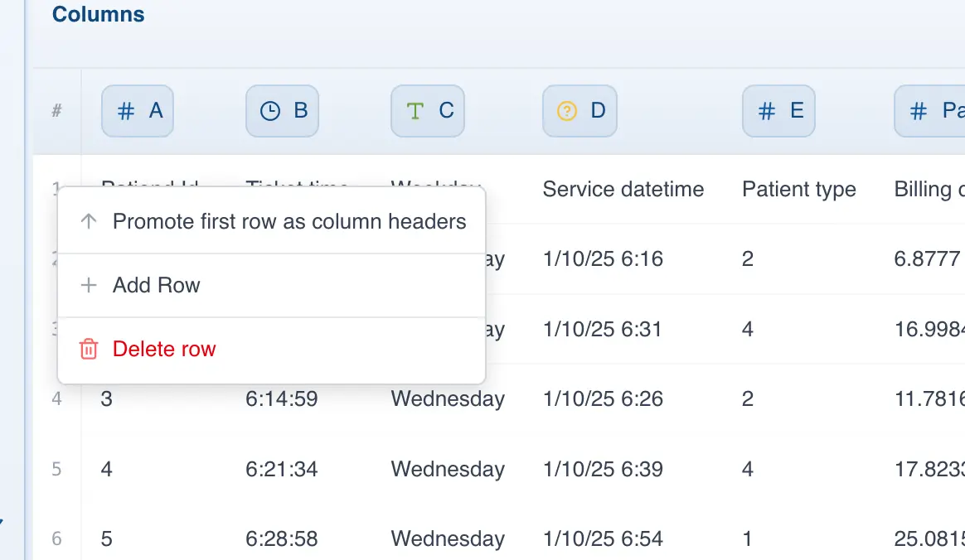Select row number 4 in the index column
The image size is (965, 560).
click(x=56, y=399)
